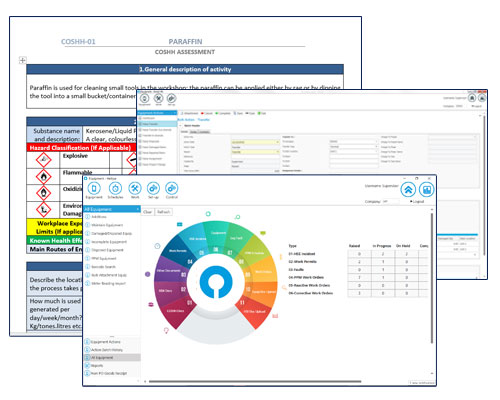Viewport: 500px width, 400px height.
Task: Click the Flammable hazard pictogram
Action: (x=43, y=176)
